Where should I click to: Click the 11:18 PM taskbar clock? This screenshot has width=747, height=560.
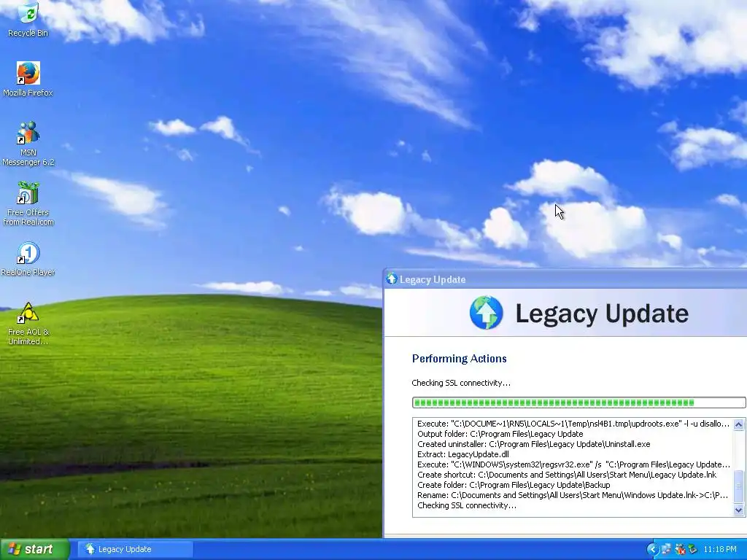720,549
